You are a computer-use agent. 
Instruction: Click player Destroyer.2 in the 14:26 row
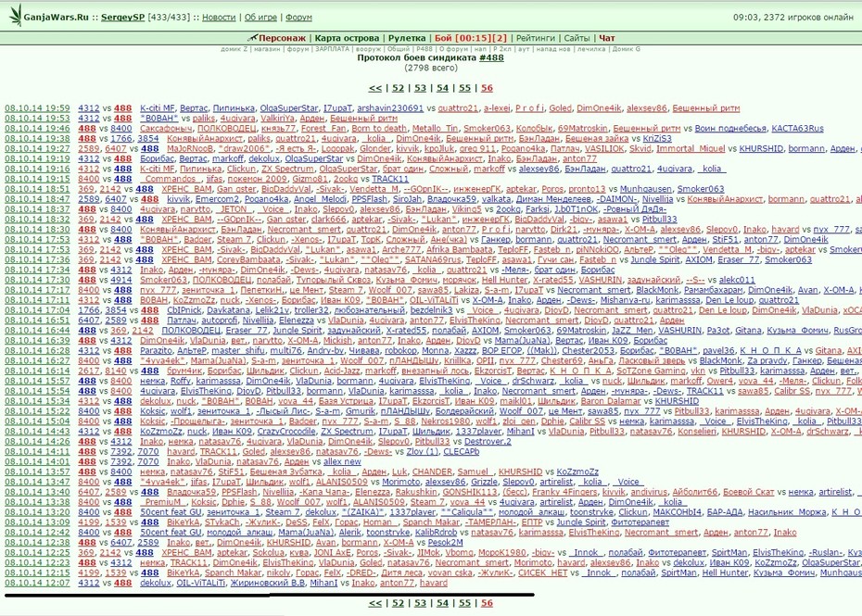[x=488, y=441]
